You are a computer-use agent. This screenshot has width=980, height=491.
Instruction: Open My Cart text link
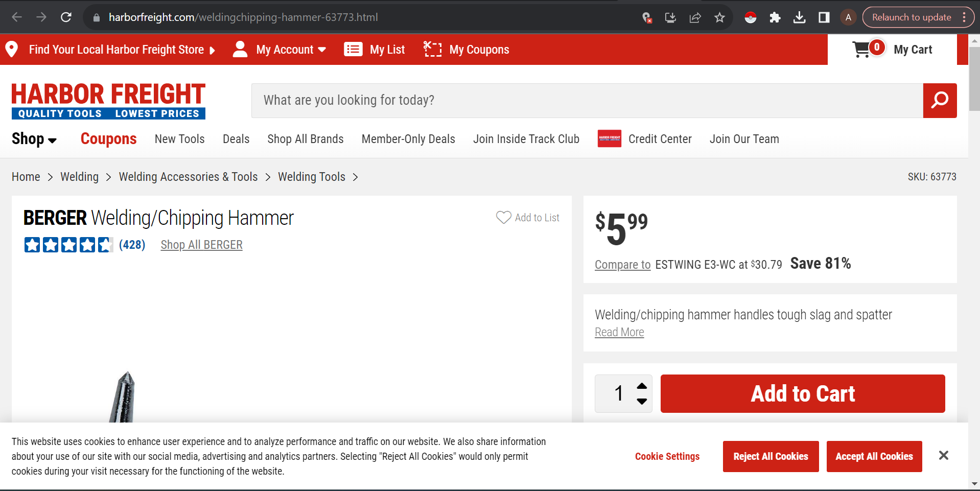pos(913,50)
